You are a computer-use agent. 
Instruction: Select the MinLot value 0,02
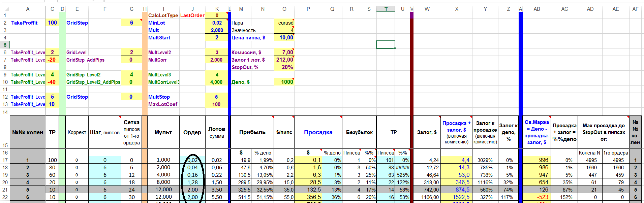[x=217, y=23]
